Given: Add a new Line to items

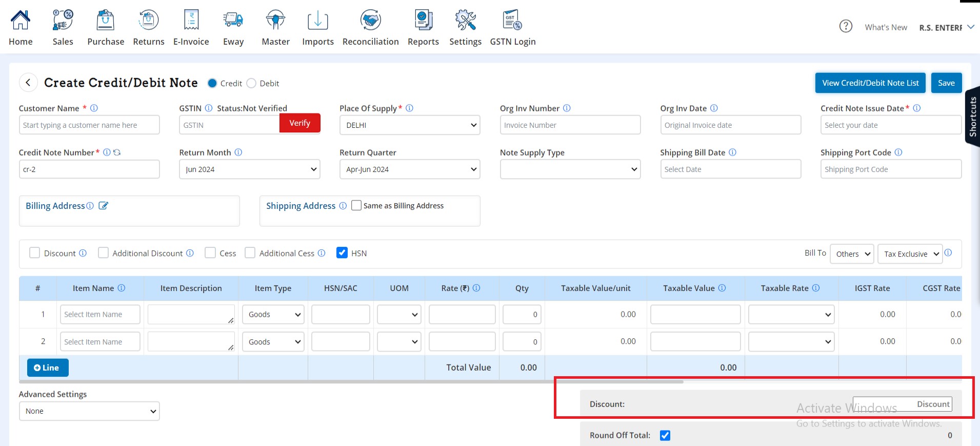Looking at the screenshot, I should (48, 367).
